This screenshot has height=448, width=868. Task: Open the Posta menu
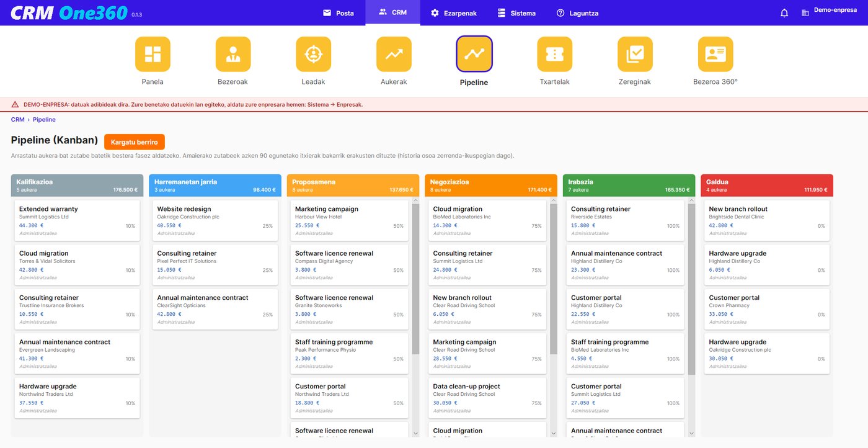(339, 13)
